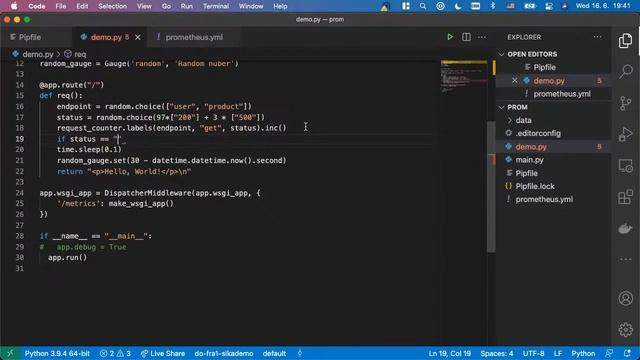Open notifications bell in status bar
640x360 pixels.
627,353
